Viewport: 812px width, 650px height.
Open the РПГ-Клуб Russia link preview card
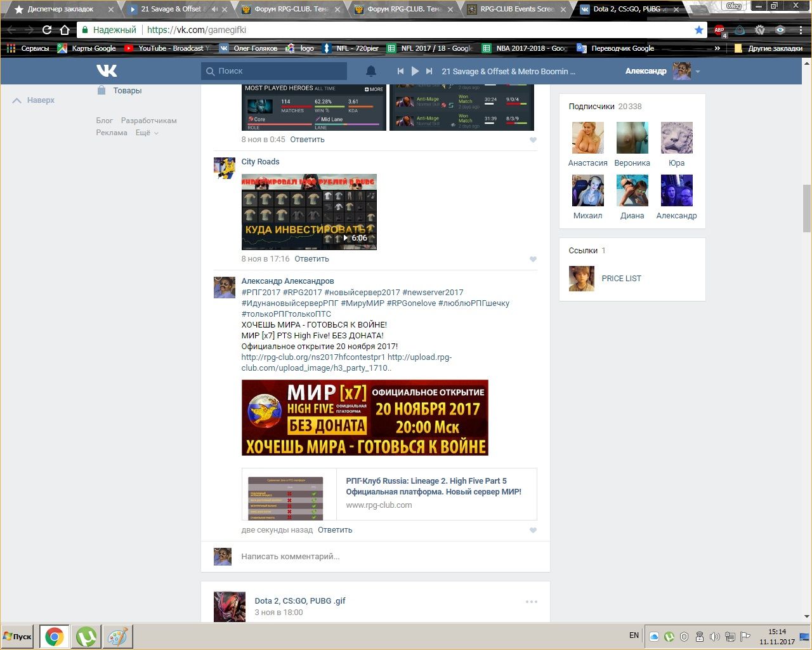pyautogui.click(x=389, y=494)
